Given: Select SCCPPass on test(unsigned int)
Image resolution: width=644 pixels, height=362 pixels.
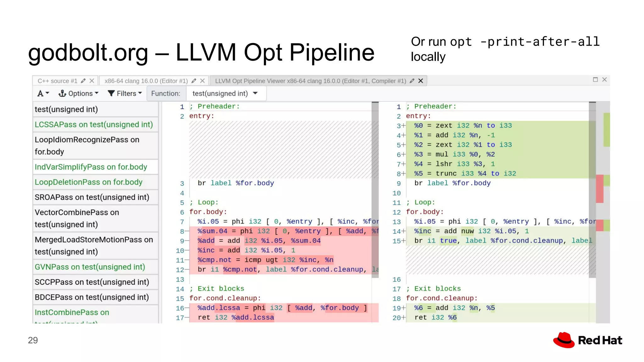Looking at the screenshot, I should 96,282.
